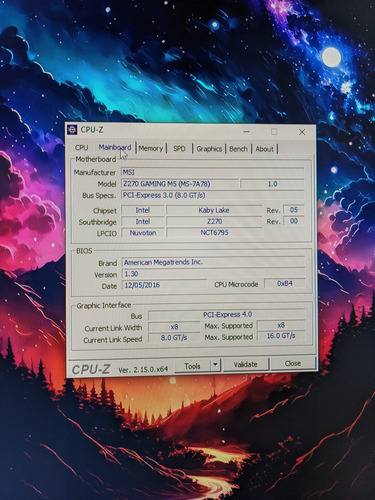375x500 pixels.
Task: Click the BIOS Date 12/05/2016 field
Action: click(x=165, y=285)
